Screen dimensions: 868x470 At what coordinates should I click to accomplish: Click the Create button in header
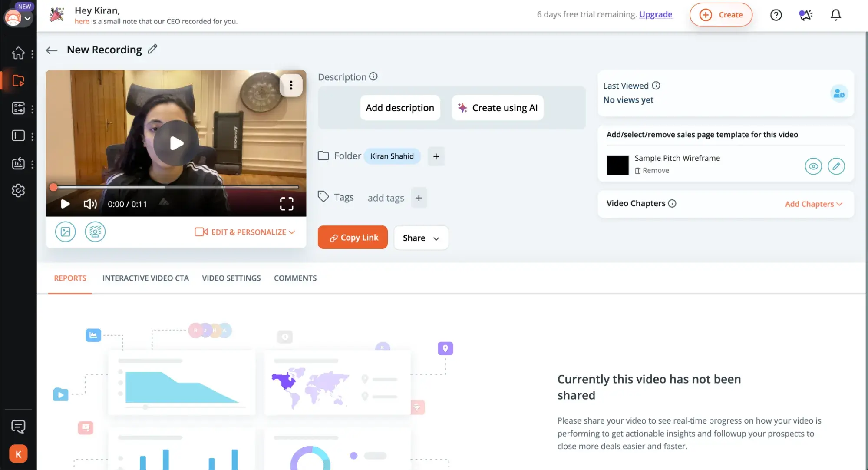721,15
